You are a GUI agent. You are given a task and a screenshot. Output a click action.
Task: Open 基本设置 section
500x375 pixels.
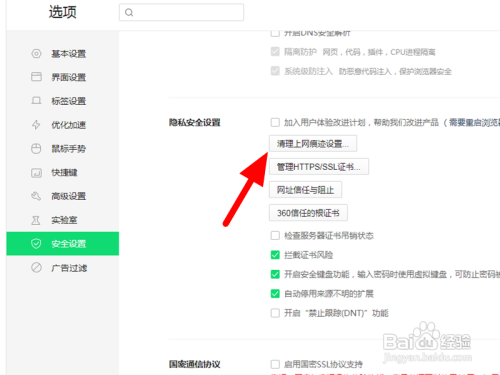pos(63,54)
